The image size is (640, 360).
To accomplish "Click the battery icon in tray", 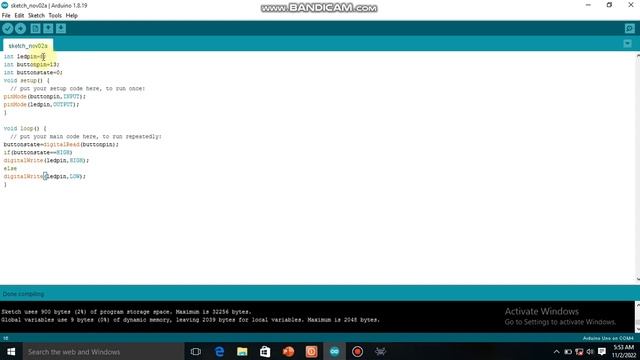I will point(568,351).
